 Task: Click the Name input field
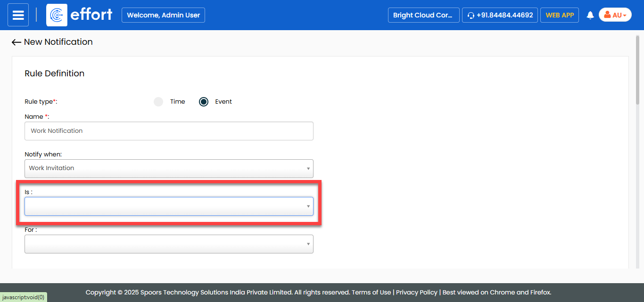169,131
